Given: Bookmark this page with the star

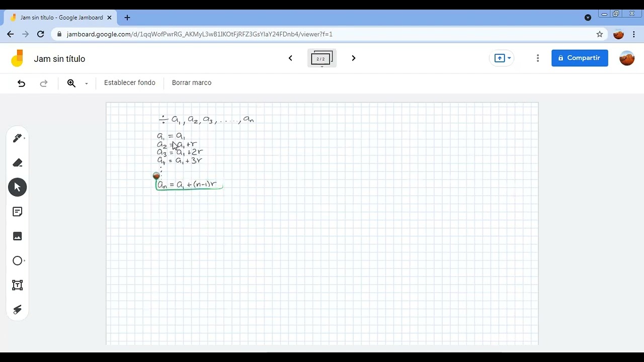Looking at the screenshot, I should [x=600, y=34].
